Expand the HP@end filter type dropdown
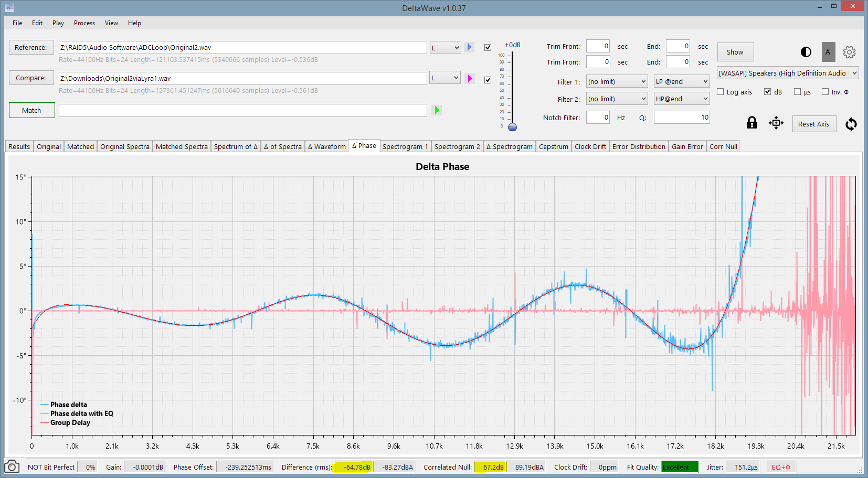Screen dimensions: 868x478 681,99
